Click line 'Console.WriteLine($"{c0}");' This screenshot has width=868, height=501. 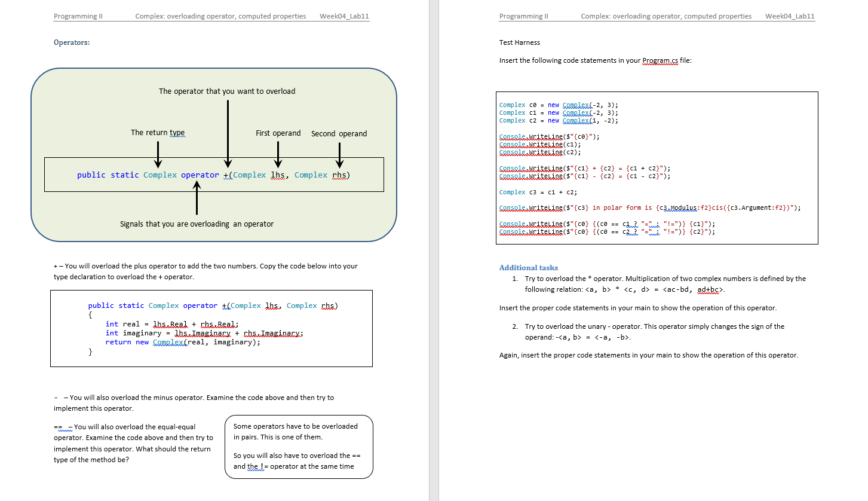(x=550, y=136)
